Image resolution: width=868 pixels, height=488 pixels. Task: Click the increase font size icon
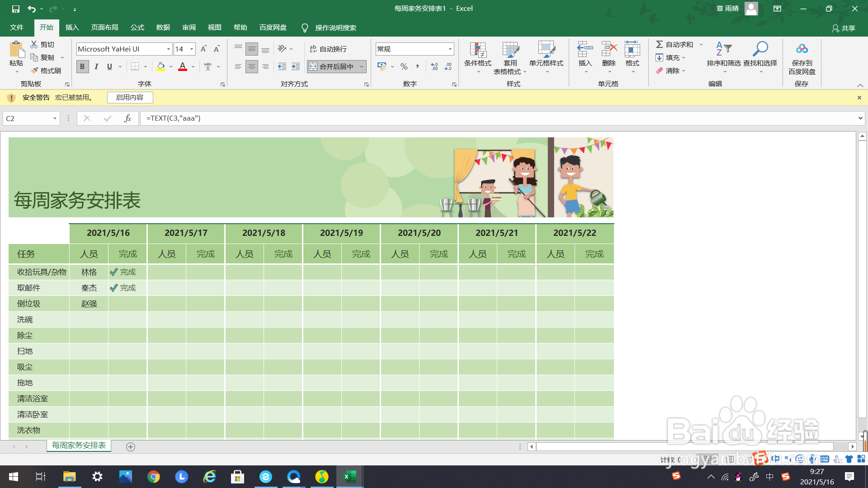203,49
